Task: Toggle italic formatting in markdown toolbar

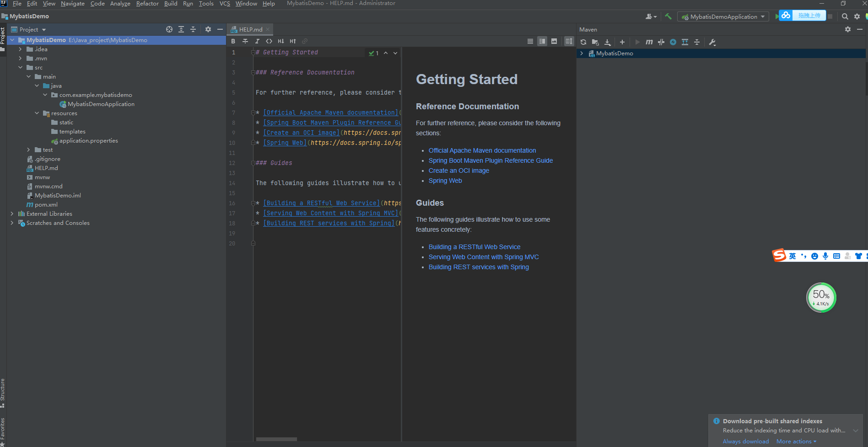Action: 257,41
